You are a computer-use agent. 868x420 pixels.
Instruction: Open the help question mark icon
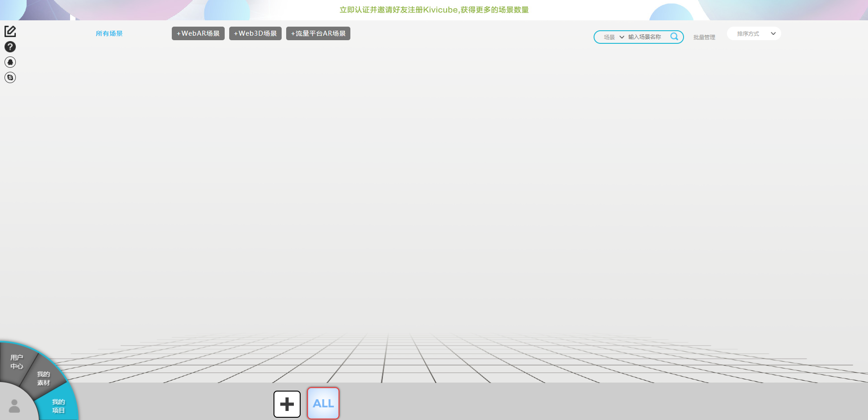pyautogui.click(x=10, y=47)
